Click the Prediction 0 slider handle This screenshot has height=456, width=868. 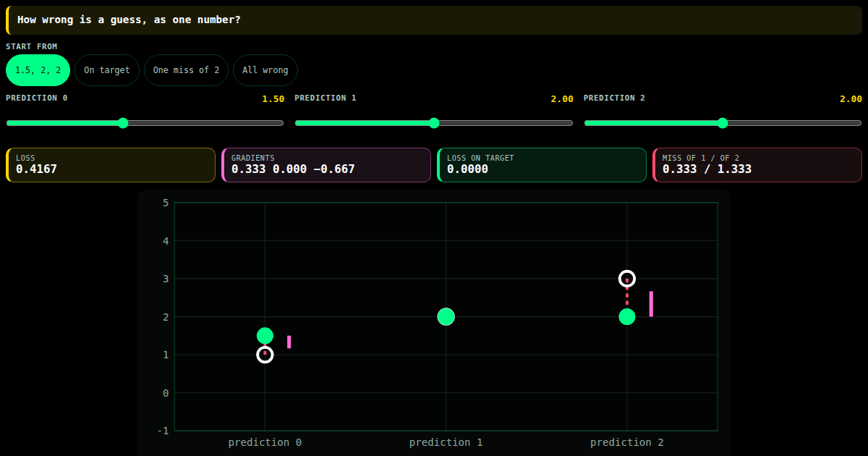point(123,123)
